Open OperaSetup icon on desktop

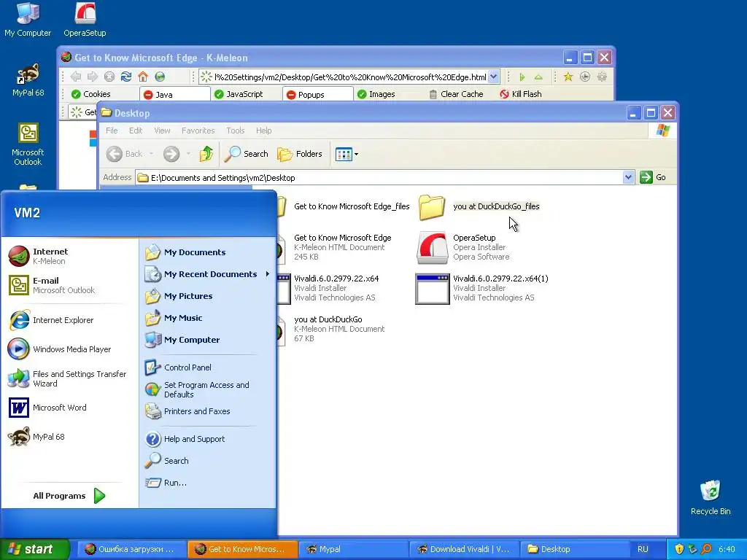(x=85, y=20)
